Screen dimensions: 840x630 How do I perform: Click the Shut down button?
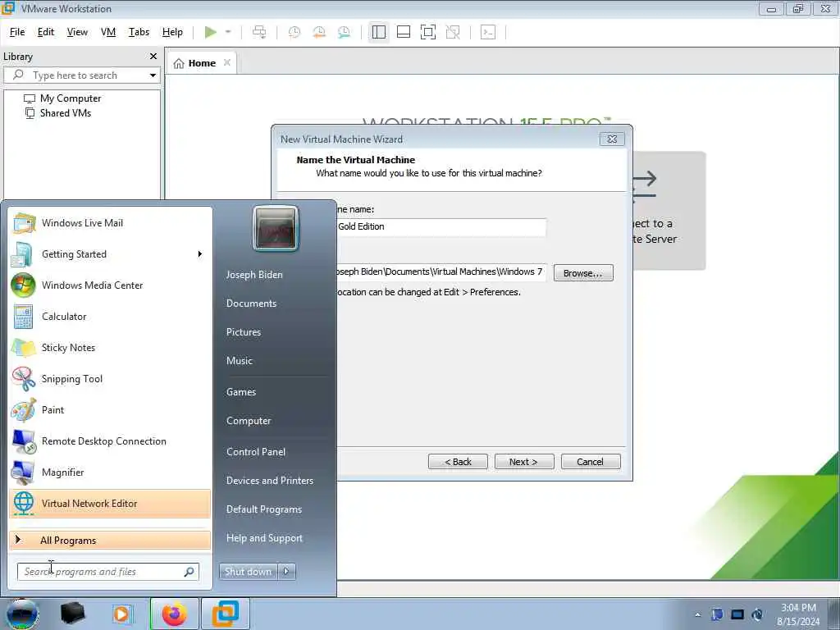coord(248,572)
